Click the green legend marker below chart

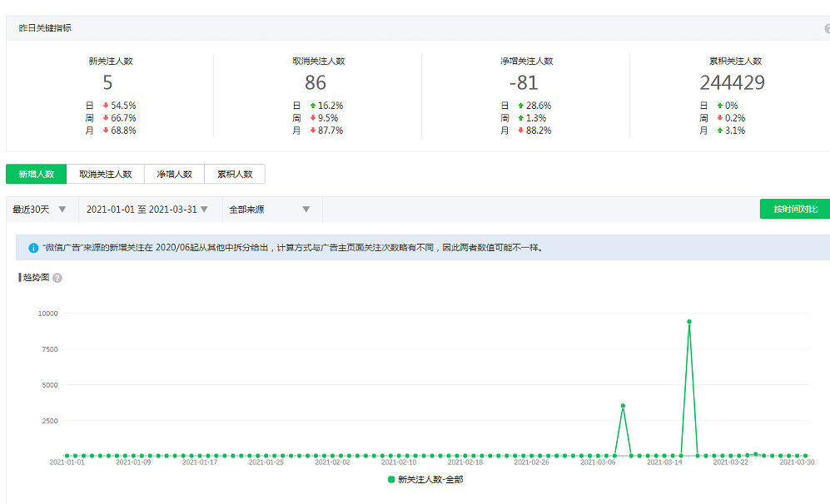(x=391, y=480)
